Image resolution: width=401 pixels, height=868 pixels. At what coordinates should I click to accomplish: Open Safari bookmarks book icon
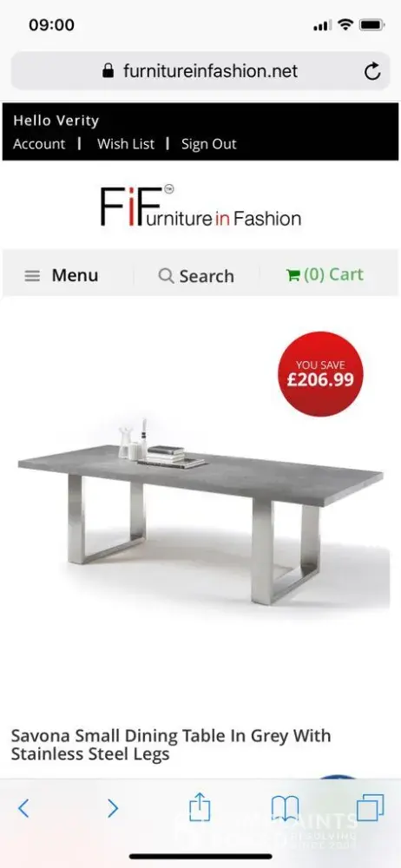(286, 809)
